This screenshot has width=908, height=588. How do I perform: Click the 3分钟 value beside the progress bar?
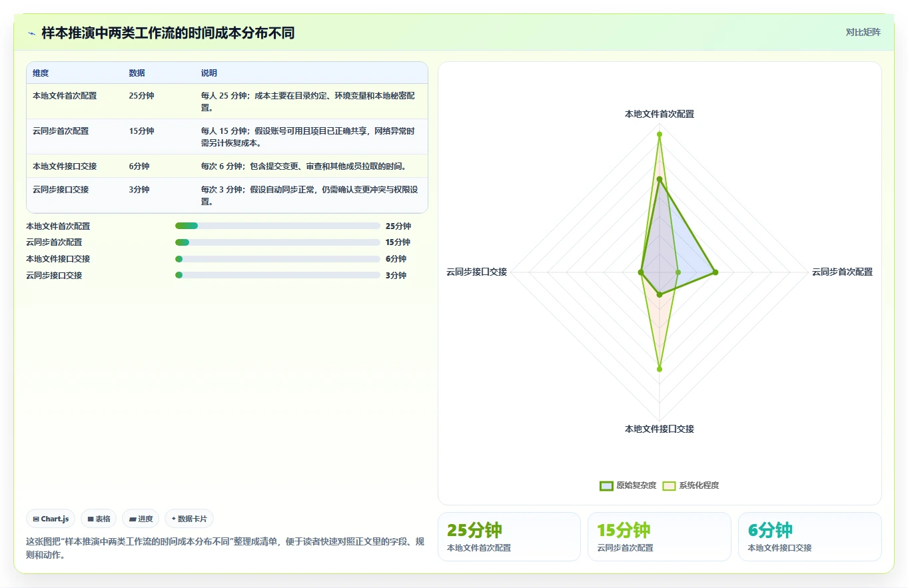point(396,275)
